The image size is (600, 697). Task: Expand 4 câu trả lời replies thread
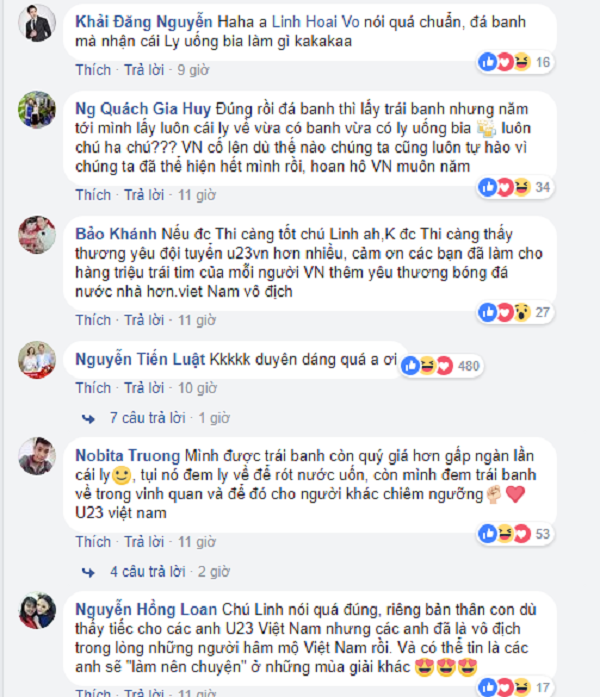(x=148, y=572)
